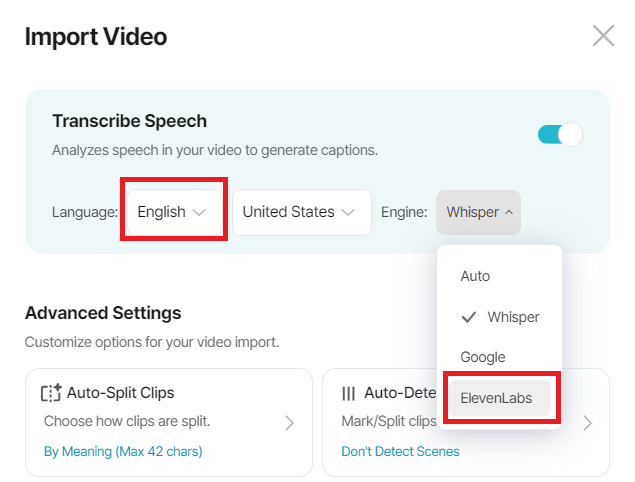Close the Import Video dialog

click(603, 36)
